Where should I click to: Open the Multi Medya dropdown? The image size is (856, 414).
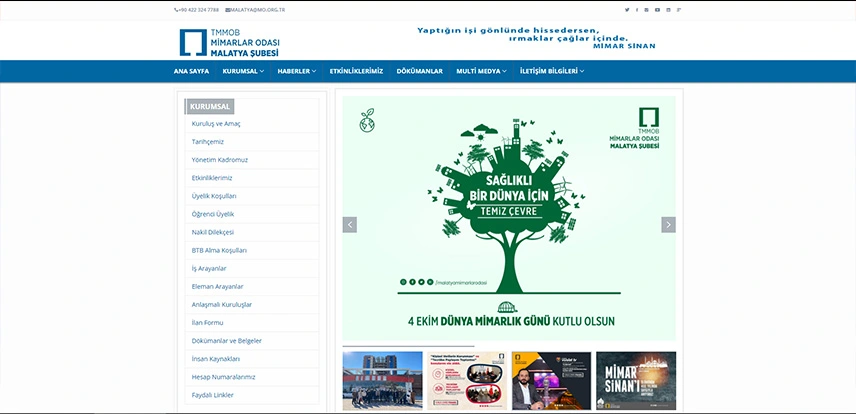tap(481, 71)
